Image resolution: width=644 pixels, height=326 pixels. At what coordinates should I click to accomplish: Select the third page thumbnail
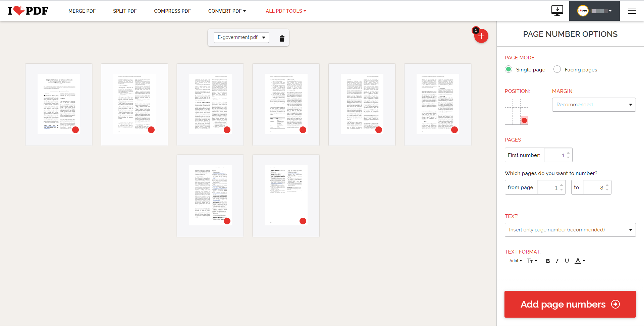click(210, 105)
